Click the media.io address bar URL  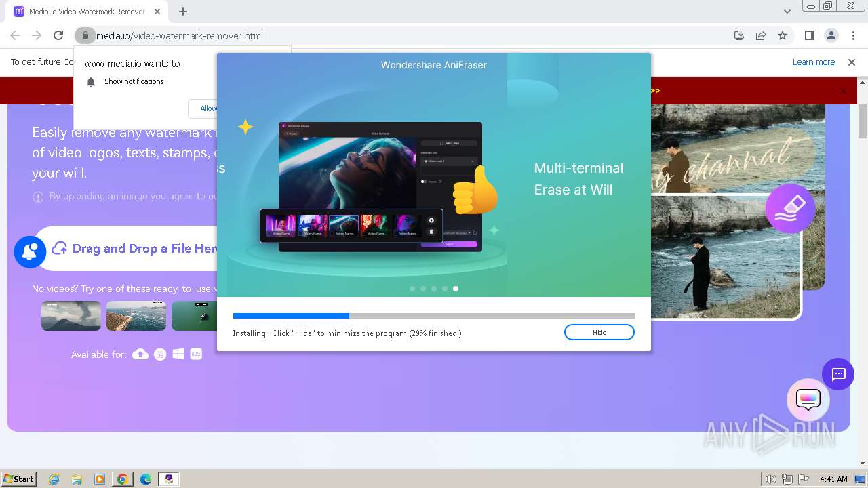point(180,35)
